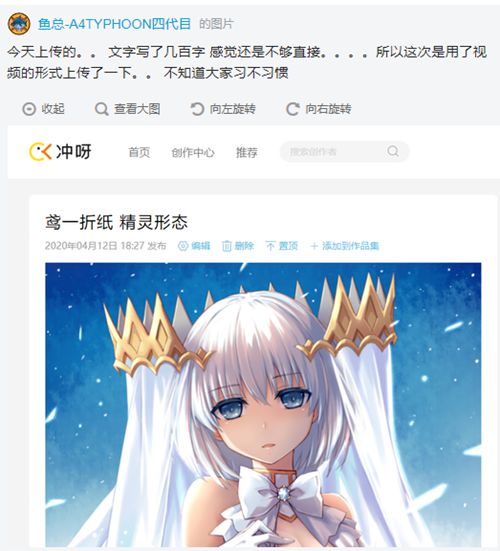Click the rotate-left arrow icon
This screenshot has width=500, height=551.
click(x=197, y=109)
